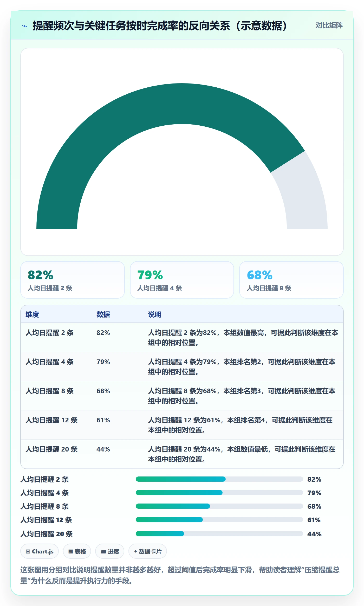
Task: Click the 对比矩阵 label in header
Action: click(329, 25)
